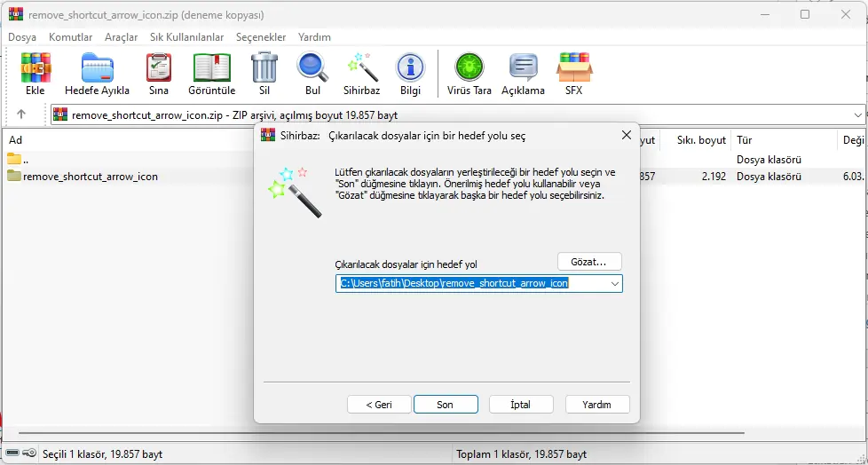The height and width of the screenshot is (465, 868).
Task: Close the Sihirbaz wizard dialog
Action: coord(626,135)
